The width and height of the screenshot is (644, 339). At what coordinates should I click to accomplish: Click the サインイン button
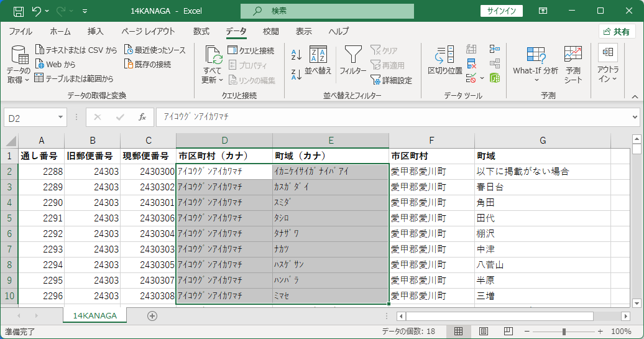tap(502, 11)
